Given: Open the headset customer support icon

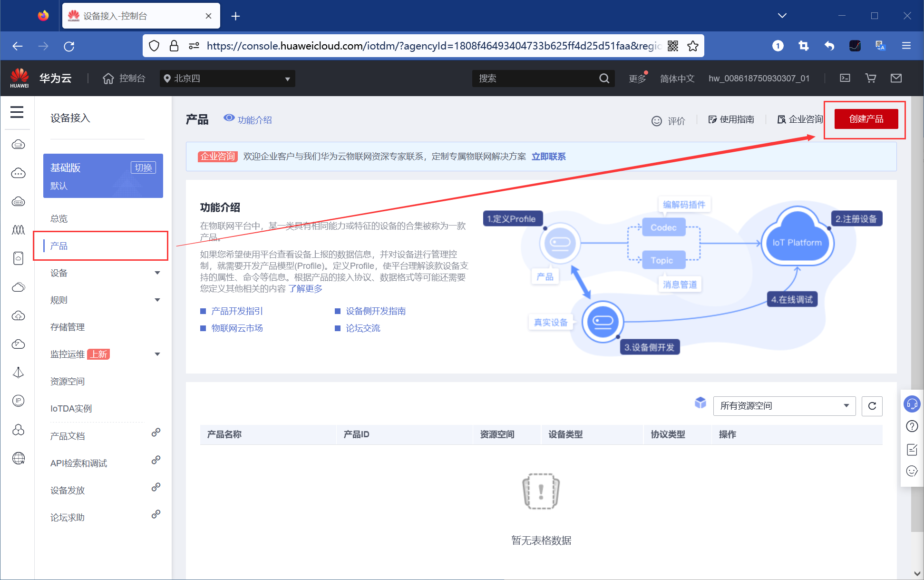Looking at the screenshot, I should click(912, 404).
